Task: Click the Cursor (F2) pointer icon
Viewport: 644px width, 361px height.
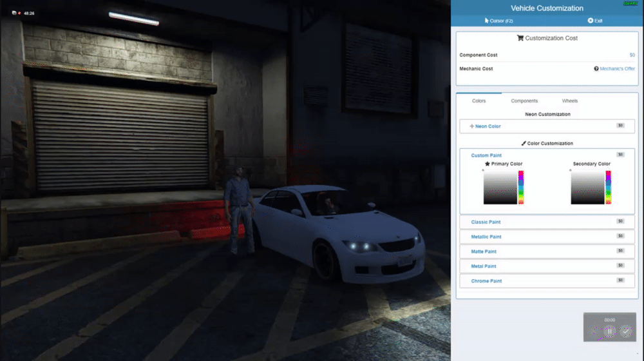Action: [487, 21]
